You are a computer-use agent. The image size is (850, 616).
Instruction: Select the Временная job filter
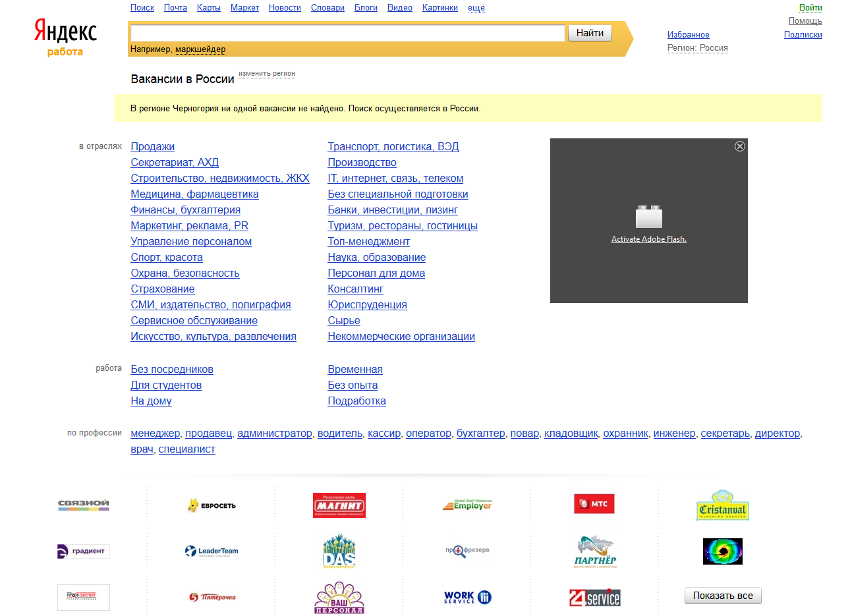pyautogui.click(x=355, y=370)
